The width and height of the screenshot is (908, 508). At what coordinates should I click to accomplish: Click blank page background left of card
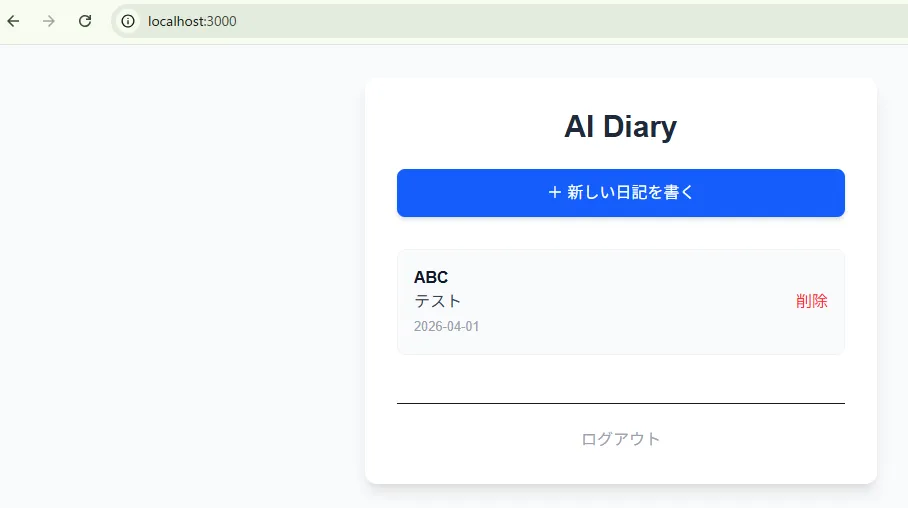tap(180, 280)
